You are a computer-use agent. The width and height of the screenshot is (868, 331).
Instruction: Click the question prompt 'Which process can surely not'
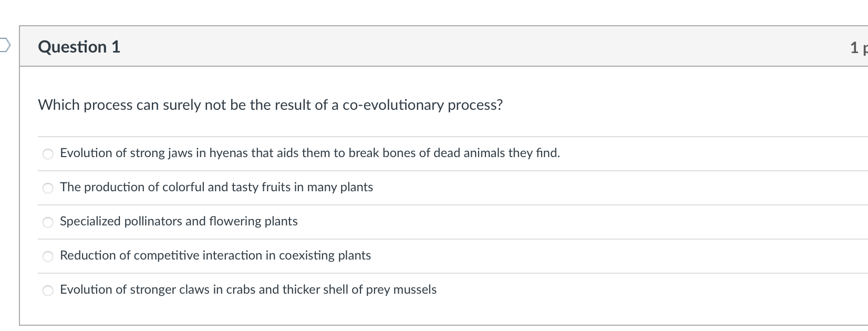coord(270,105)
